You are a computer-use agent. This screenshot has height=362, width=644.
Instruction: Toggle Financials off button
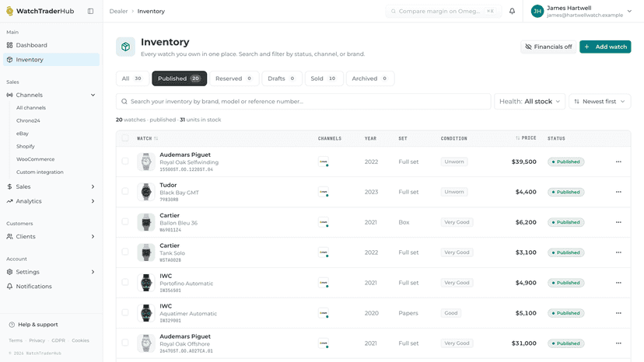click(548, 47)
